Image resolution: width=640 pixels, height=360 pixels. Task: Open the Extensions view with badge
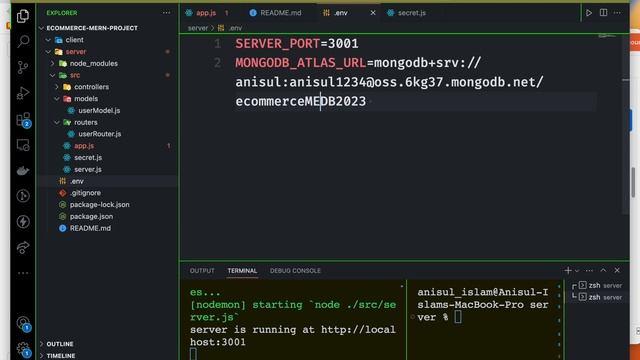pos(23,120)
